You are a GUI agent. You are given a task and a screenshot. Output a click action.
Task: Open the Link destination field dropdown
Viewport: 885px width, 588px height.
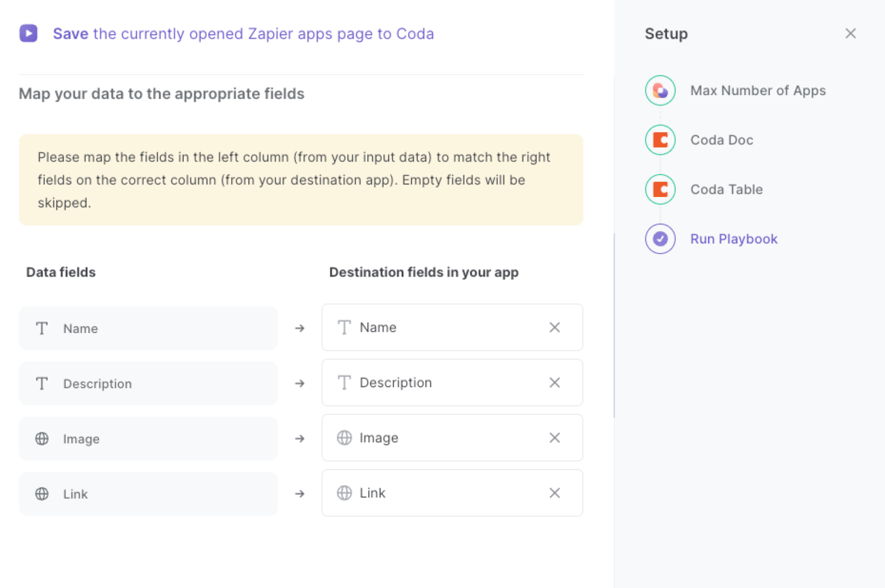[452, 493]
